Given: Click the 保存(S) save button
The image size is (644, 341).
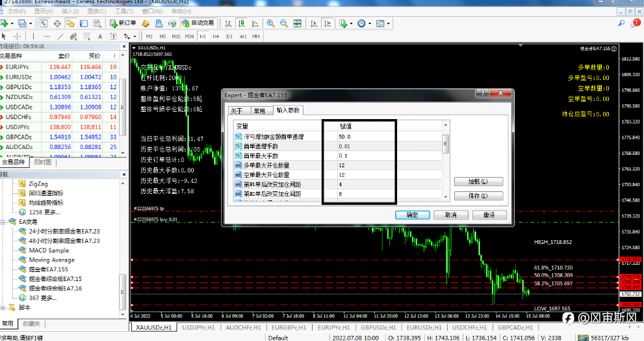Looking at the screenshot, I should [x=478, y=196].
